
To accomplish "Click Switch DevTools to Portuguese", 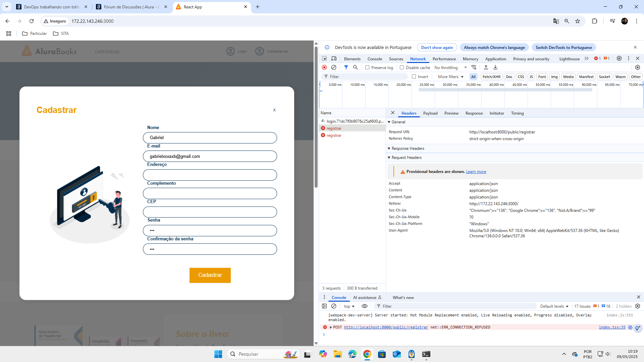I will (x=563, y=48).
